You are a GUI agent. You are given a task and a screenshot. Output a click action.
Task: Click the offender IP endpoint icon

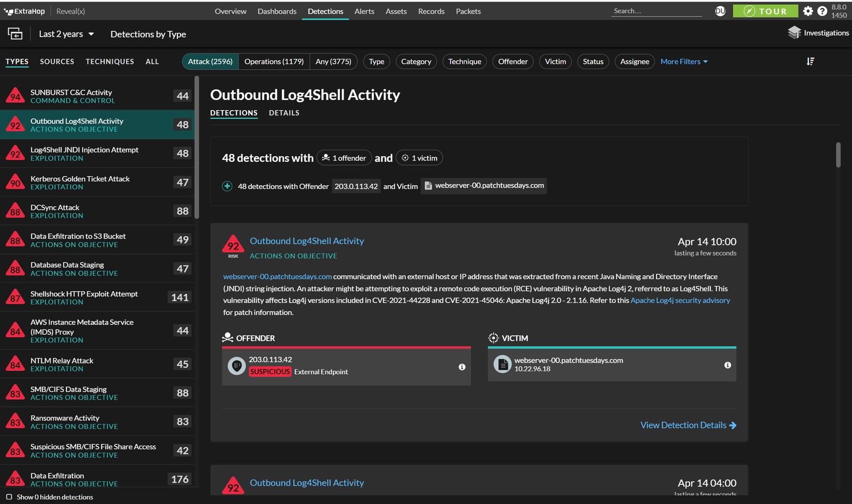(236, 366)
